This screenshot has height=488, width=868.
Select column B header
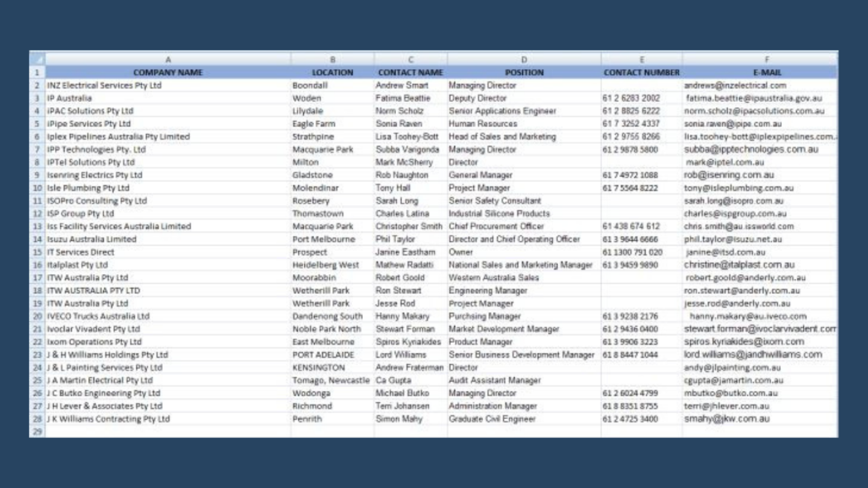click(x=332, y=60)
